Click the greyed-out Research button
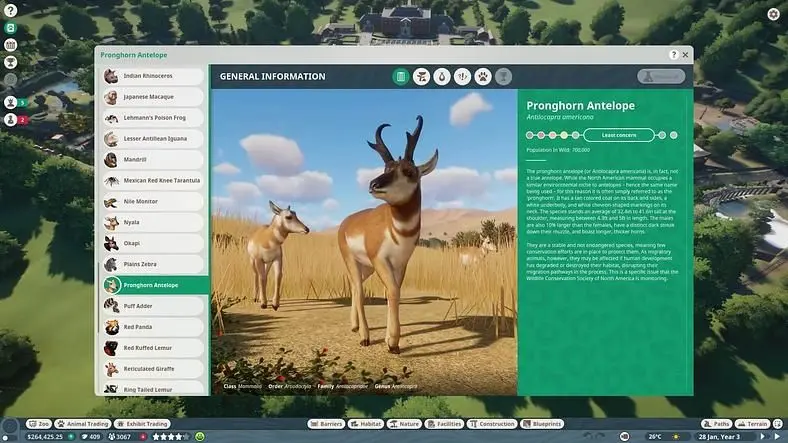The height and width of the screenshot is (443, 788). point(661,76)
